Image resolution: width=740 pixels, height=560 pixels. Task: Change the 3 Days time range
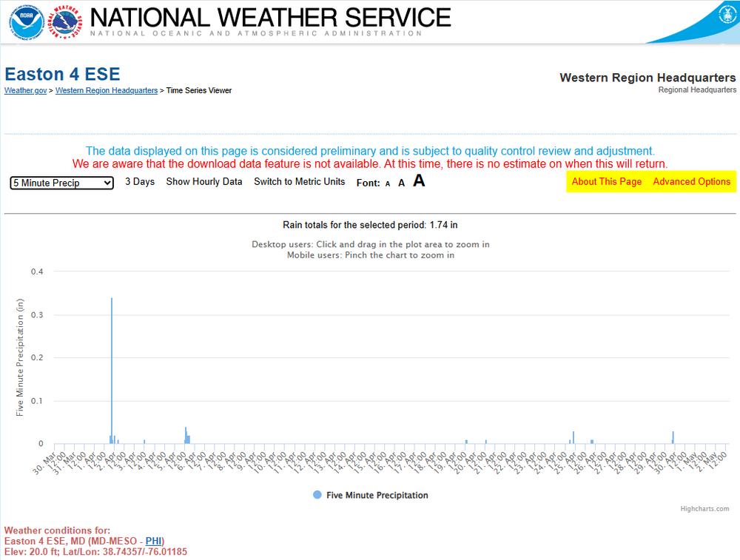(140, 181)
